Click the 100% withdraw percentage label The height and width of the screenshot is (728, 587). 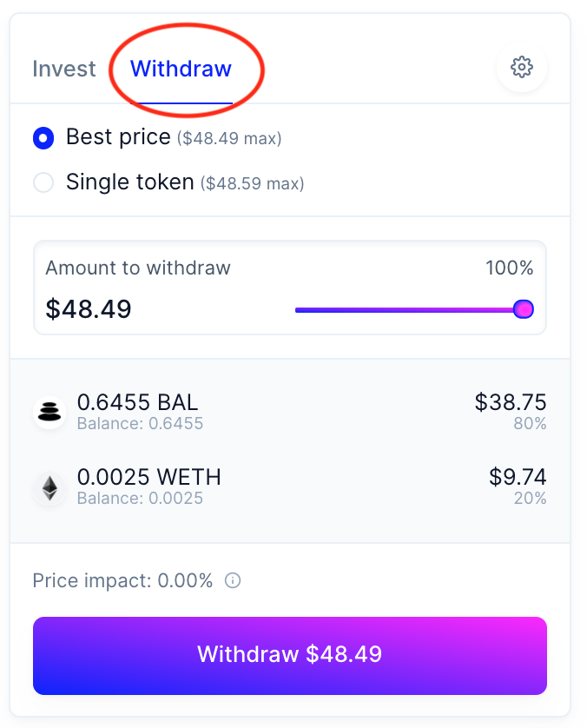click(510, 268)
